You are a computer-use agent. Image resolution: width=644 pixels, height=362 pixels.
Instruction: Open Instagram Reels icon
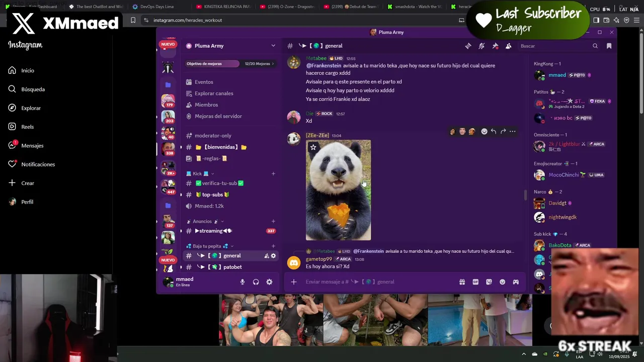pyautogui.click(x=12, y=127)
